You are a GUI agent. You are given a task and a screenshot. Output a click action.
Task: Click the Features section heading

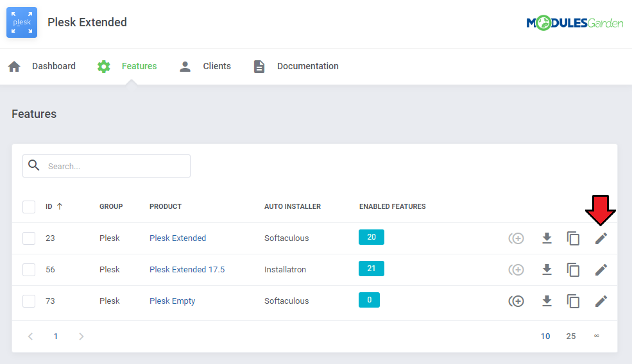(x=34, y=114)
